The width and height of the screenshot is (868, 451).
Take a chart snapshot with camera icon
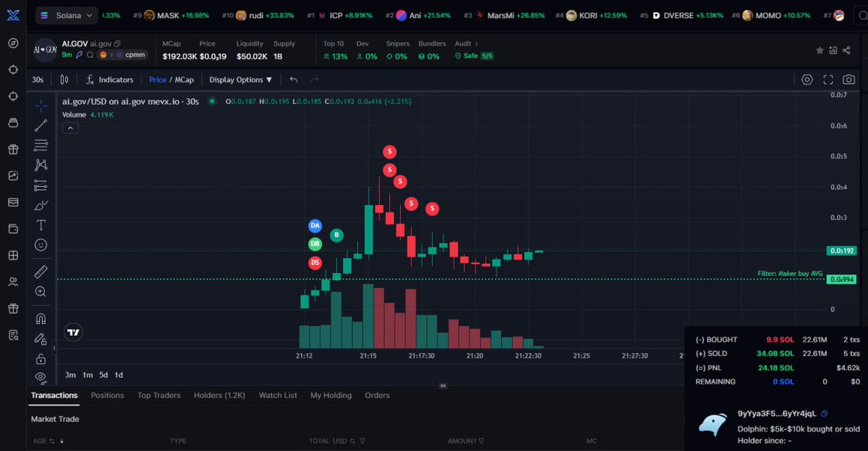[x=849, y=80]
